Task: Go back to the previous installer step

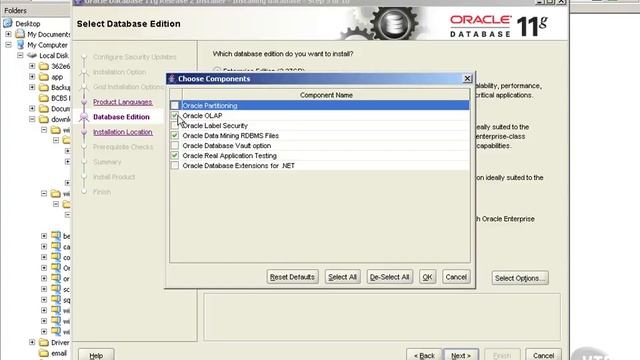Action: (424, 356)
